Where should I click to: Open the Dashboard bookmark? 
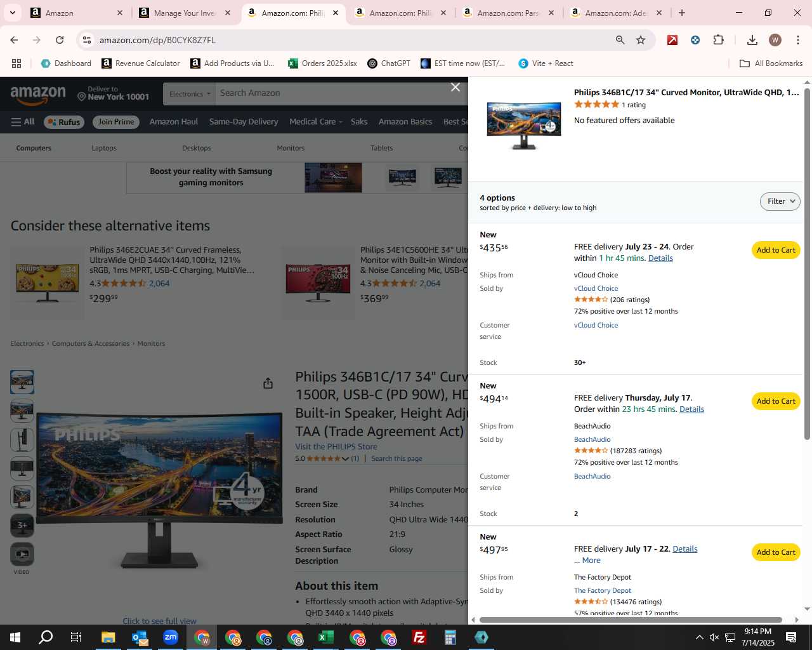click(x=66, y=63)
